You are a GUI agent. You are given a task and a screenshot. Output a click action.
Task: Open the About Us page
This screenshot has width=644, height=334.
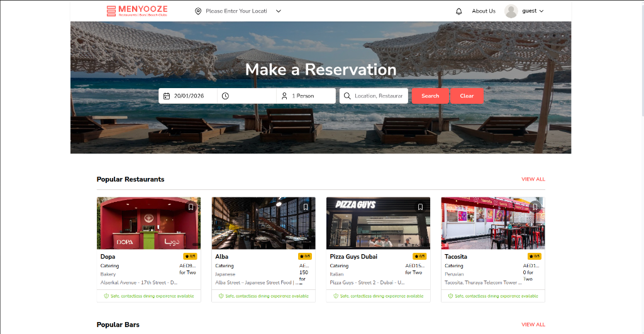pyautogui.click(x=484, y=11)
